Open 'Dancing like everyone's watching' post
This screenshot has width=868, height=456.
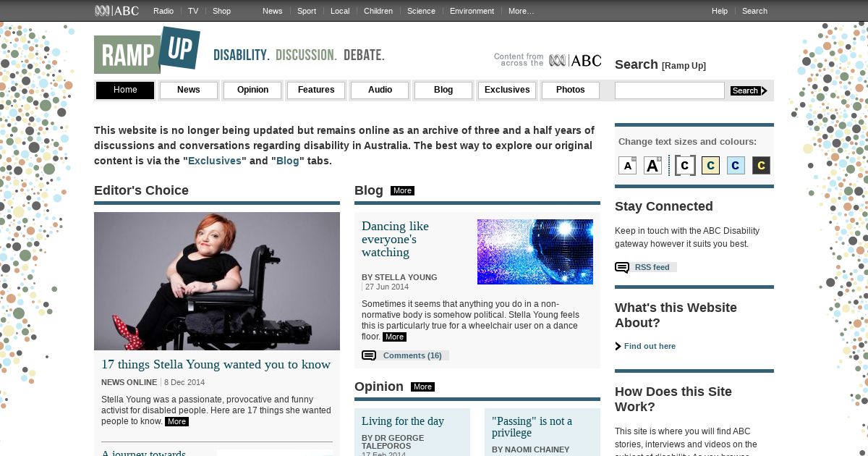point(396,240)
